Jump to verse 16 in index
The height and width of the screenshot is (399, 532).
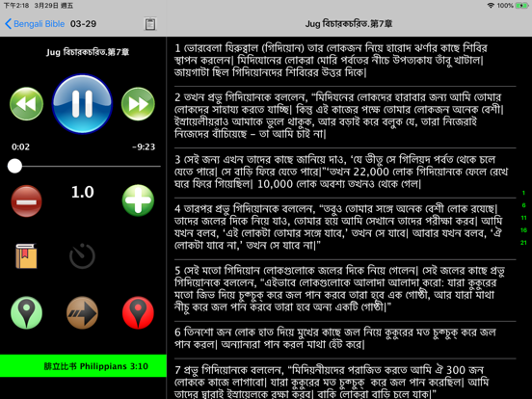pos(523,230)
